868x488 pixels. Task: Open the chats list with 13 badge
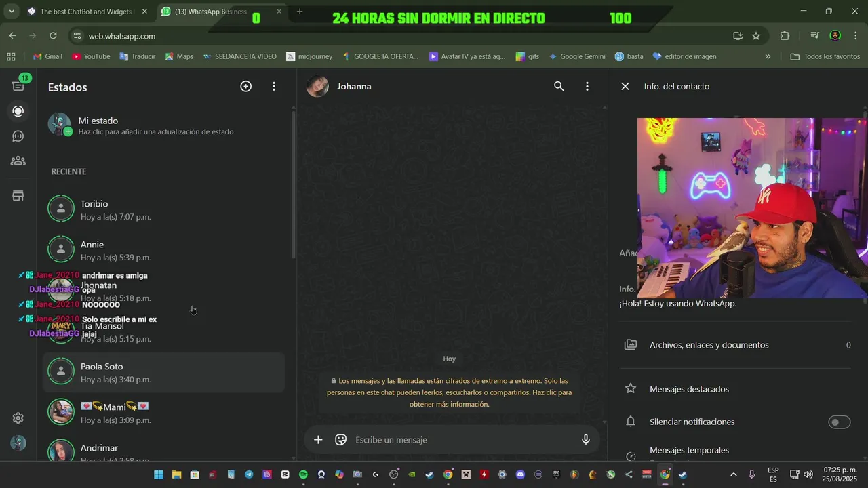coord(18,85)
